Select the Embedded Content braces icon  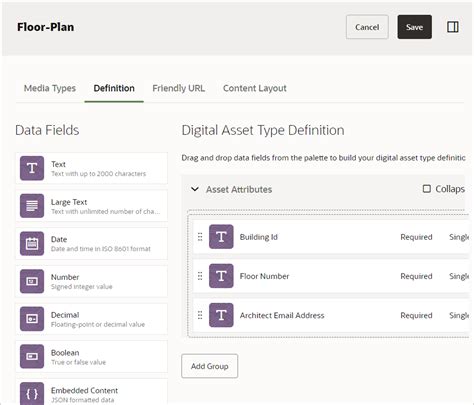pyautogui.click(x=32, y=394)
